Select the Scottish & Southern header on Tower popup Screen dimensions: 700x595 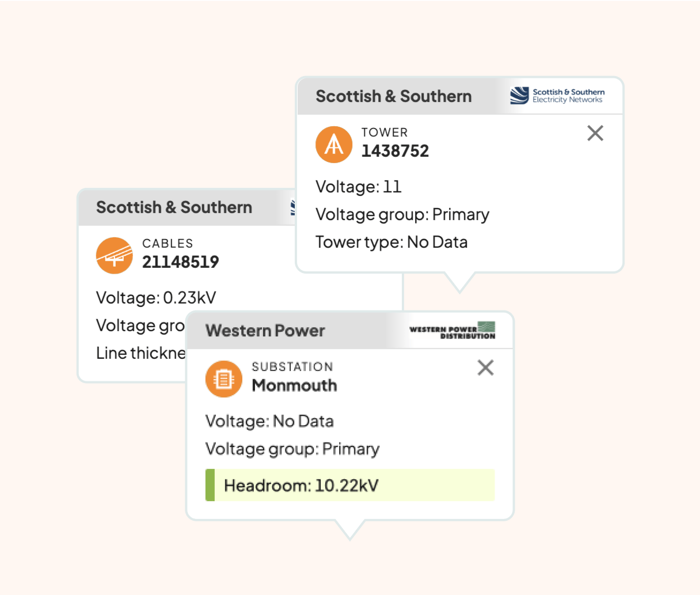393,96
